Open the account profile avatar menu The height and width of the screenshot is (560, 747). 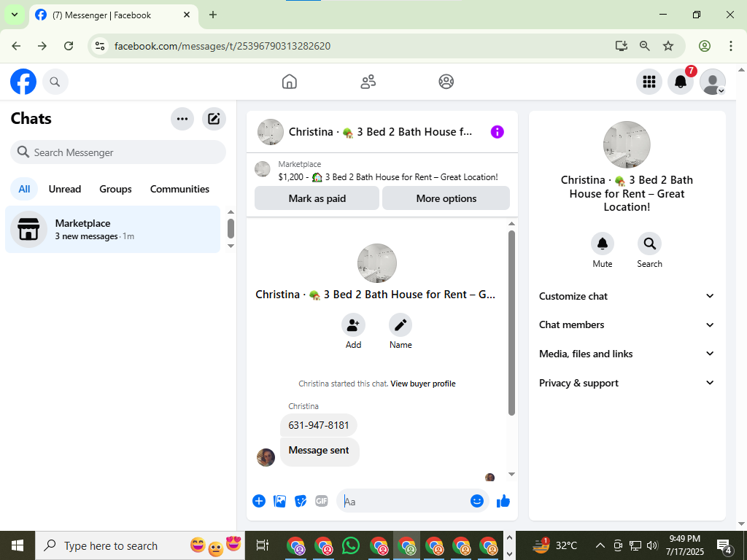(712, 82)
